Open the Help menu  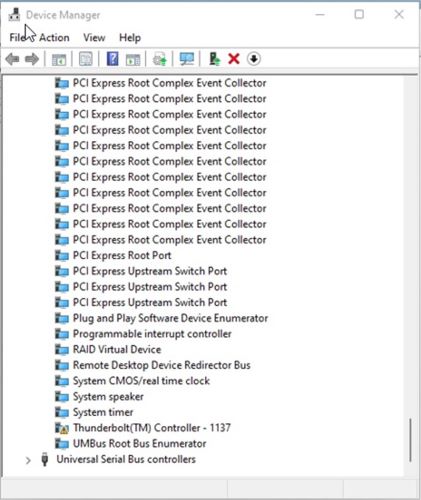tap(130, 38)
